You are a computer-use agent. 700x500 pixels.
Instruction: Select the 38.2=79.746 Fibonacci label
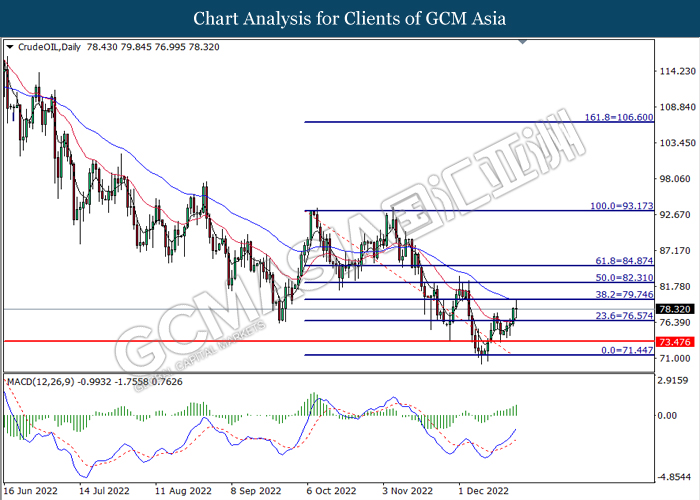pos(624,294)
